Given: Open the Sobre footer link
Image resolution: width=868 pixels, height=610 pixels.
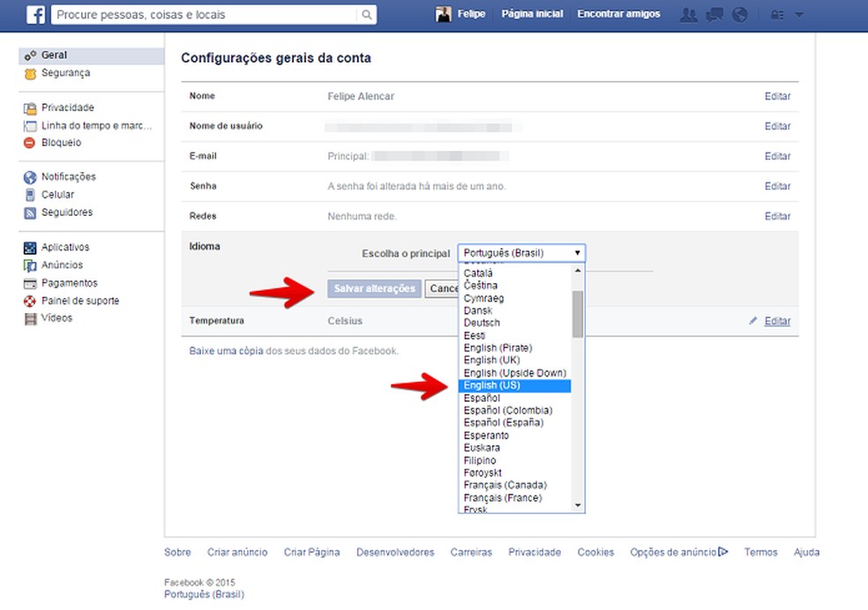Looking at the screenshot, I should point(177,552).
